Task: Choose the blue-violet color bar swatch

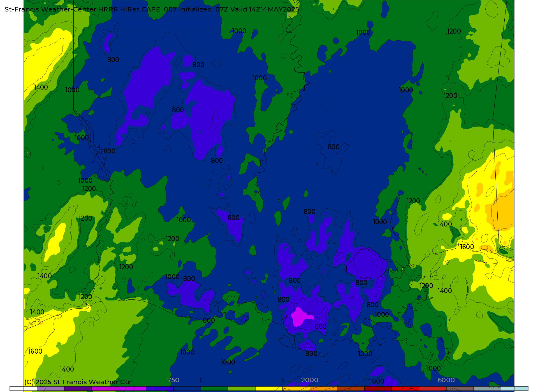Action: (x=160, y=389)
